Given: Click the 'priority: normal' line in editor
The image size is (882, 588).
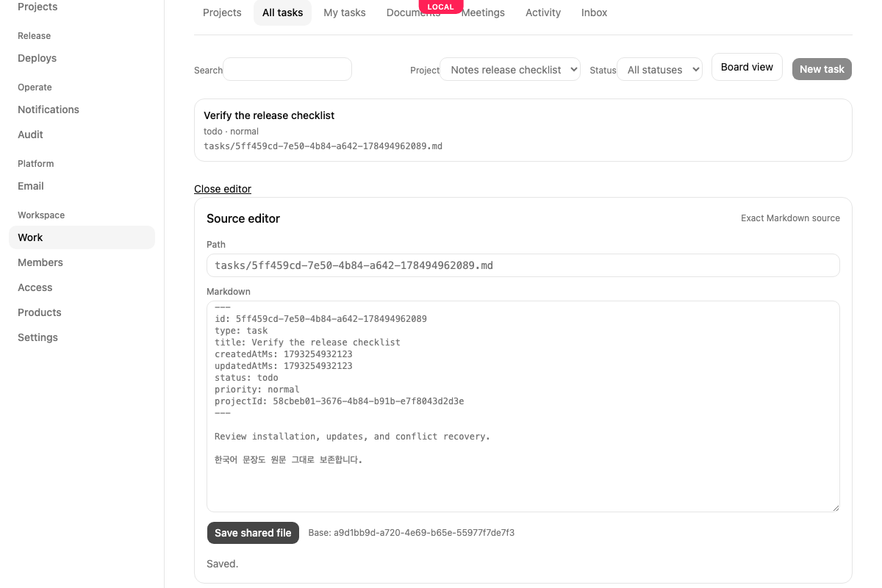Looking at the screenshot, I should (x=257, y=390).
